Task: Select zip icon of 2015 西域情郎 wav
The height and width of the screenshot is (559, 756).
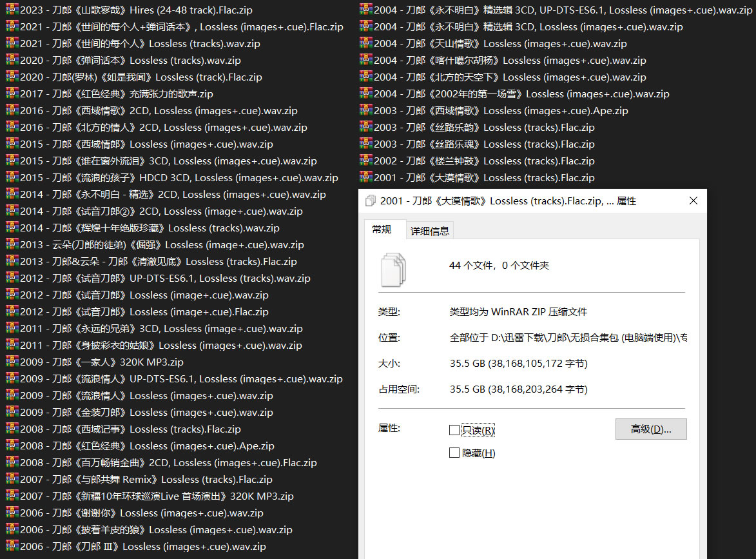Action: pos(12,144)
